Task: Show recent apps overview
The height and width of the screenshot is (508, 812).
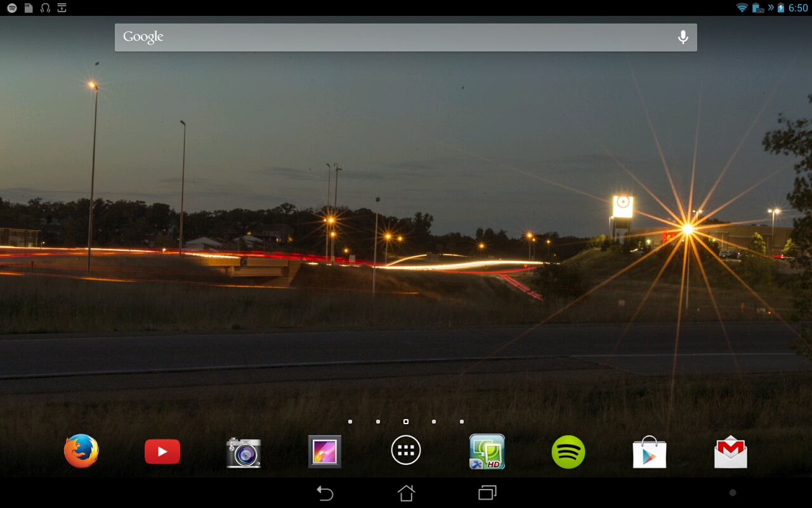Action: click(x=487, y=493)
